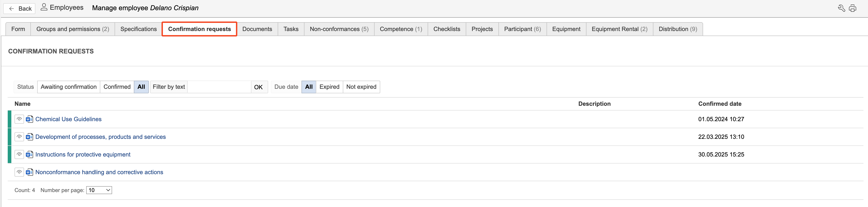Open Nonconformance handling and corrective actions link
The width and height of the screenshot is (868, 207).
pos(99,172)
